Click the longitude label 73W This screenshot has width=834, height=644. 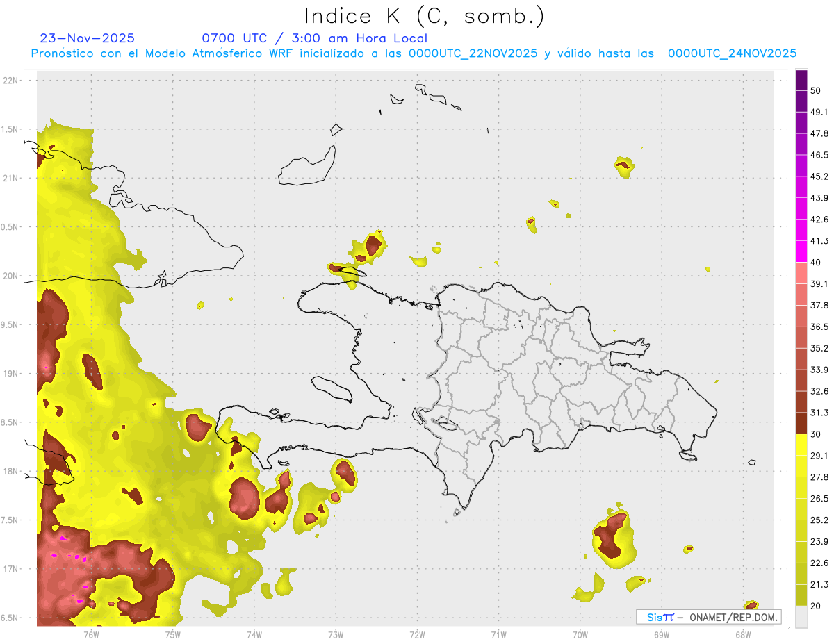pos(336,634)
